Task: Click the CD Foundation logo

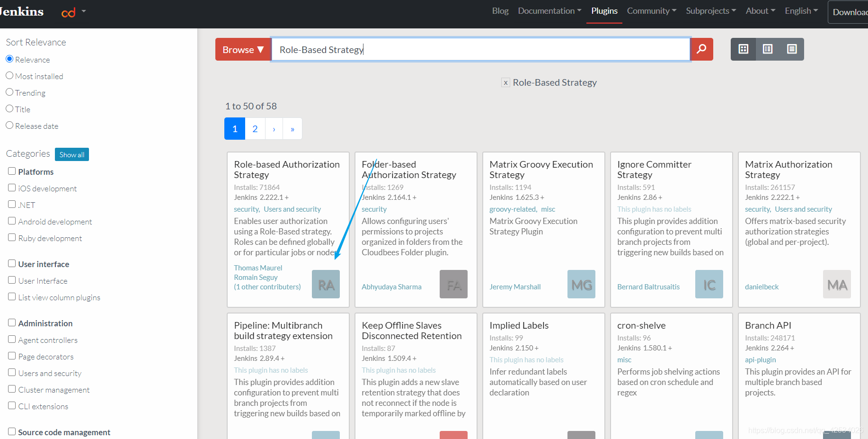Action: (x=69, y=13)
